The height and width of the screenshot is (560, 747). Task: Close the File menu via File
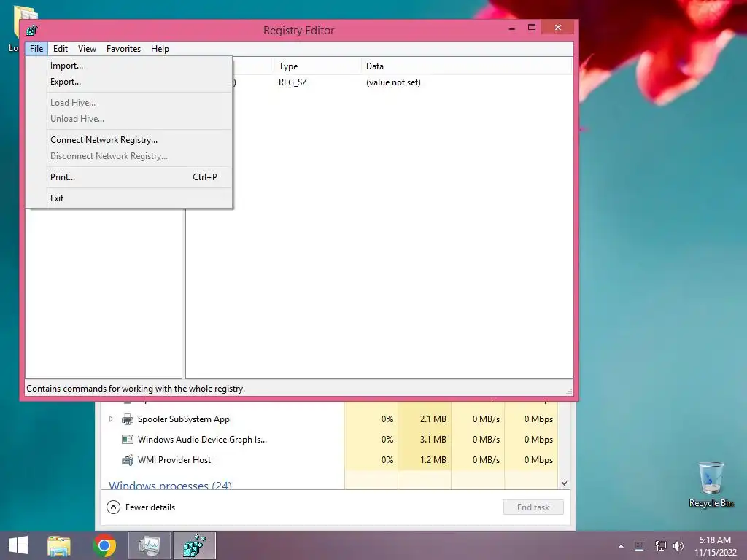(36, 49)
